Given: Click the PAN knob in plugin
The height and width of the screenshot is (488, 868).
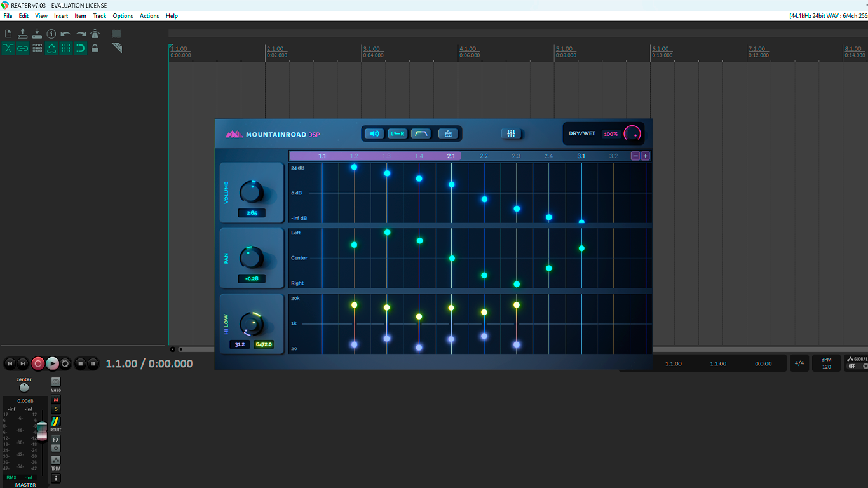Looking at the screenshot, I should 252,257.
